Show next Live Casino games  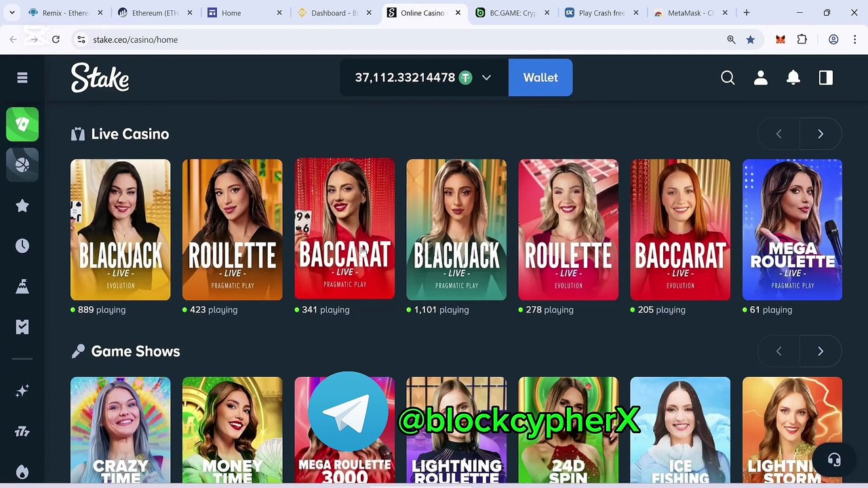click(821, 134)
